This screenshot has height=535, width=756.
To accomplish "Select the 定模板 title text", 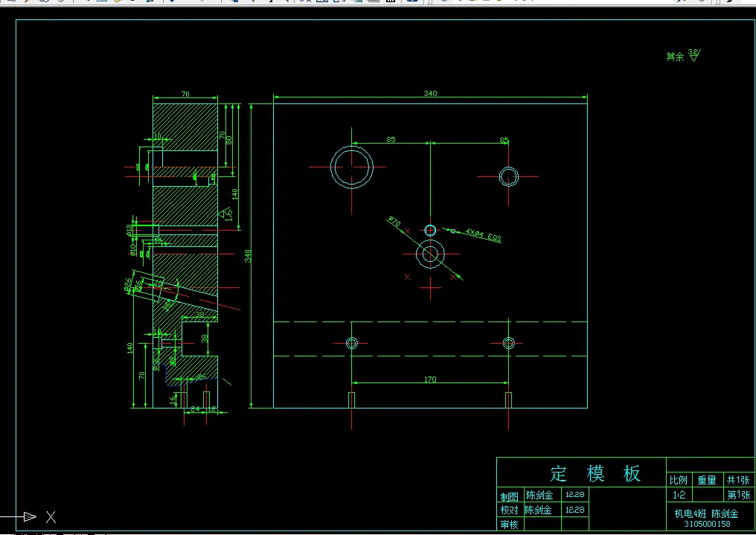I will [595, 474].
